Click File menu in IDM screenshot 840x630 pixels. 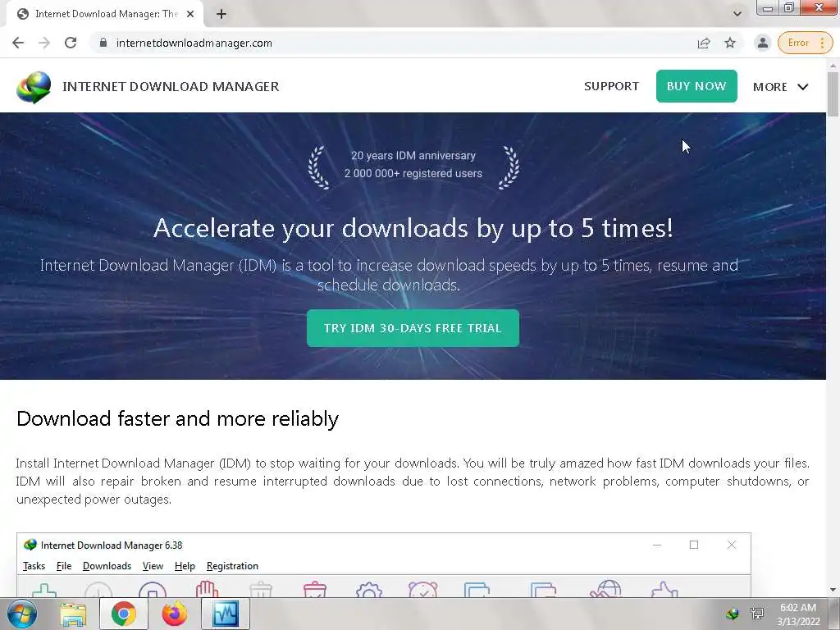[64, 566]
